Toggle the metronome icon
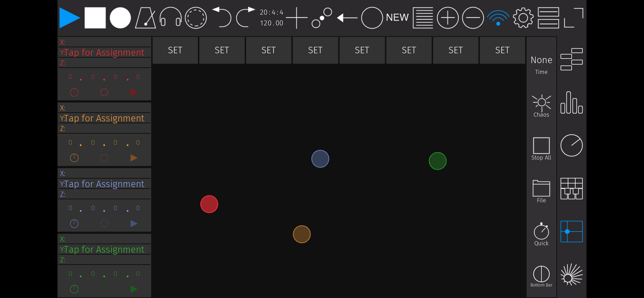644x298 pixels. point(145,18)
